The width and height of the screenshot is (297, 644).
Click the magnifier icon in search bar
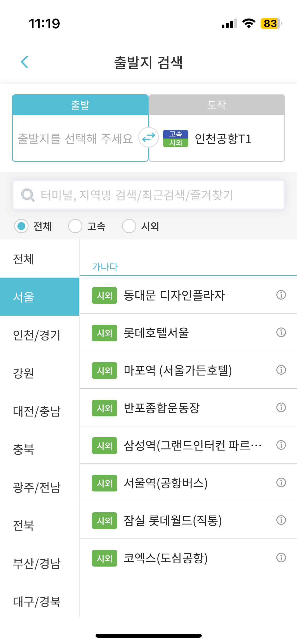click(28, 195)
